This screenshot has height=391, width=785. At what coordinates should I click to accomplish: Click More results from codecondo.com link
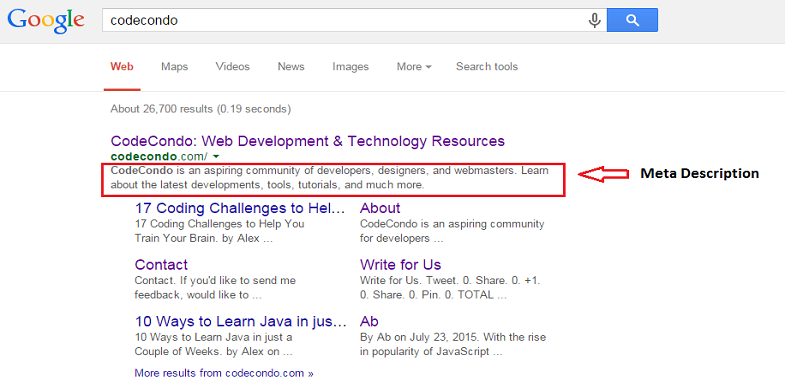224,373
